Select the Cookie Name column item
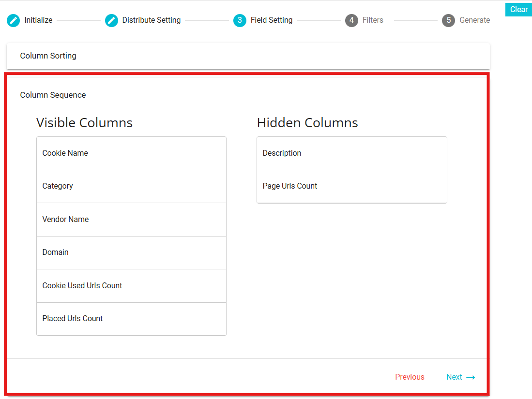Screen dimensions: 532x399 pos(131,153)
